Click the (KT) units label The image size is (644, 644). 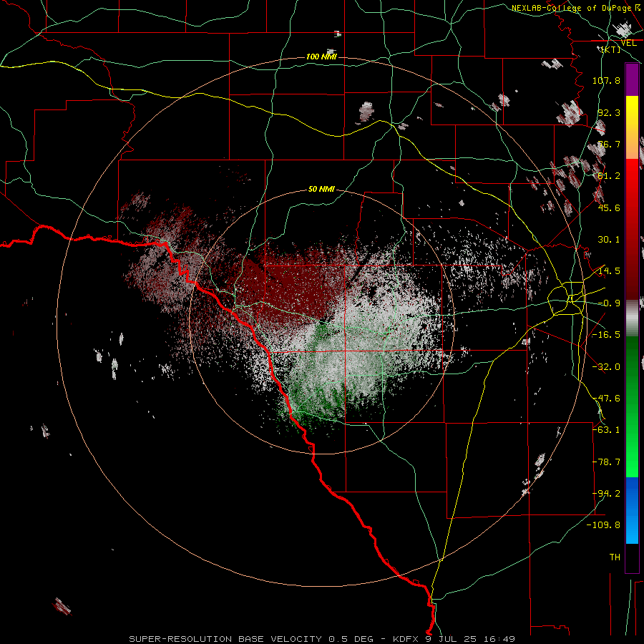point(610,49)
